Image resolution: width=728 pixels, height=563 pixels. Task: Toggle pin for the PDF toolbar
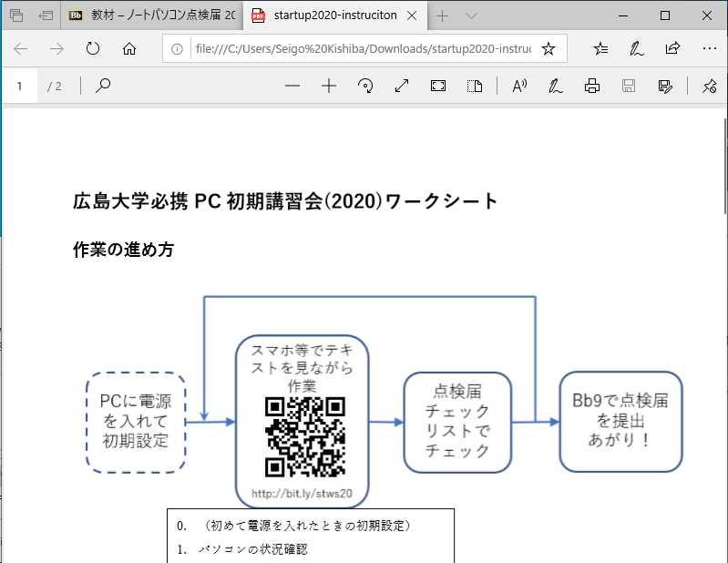tap(709, 87)
